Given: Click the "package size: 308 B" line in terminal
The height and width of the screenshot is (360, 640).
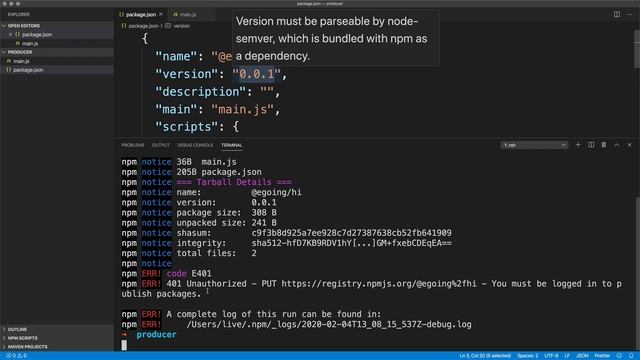Looking at the screenshot, I should pos(226,213).
